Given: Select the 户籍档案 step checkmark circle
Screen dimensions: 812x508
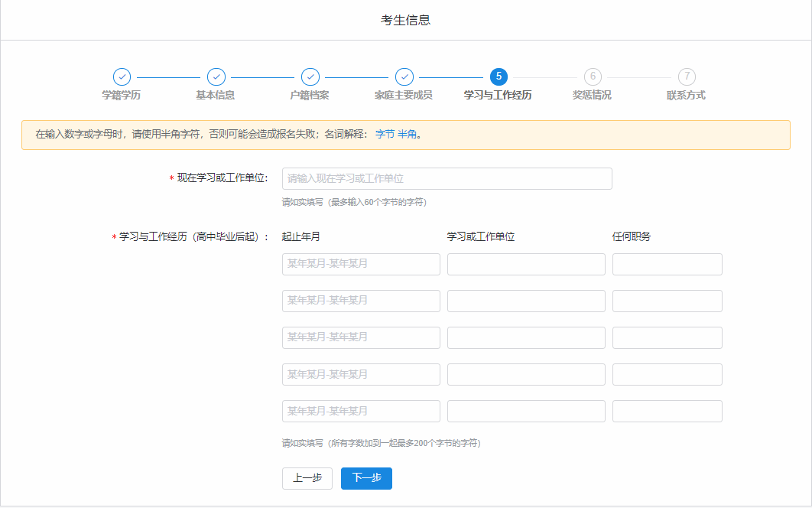Looking at the screenshot, I should point(310,77).
